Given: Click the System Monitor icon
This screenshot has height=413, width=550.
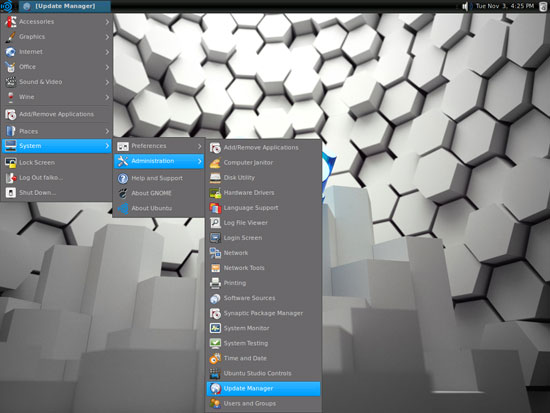Looking at the screenshot, I should tap(215, 328).
